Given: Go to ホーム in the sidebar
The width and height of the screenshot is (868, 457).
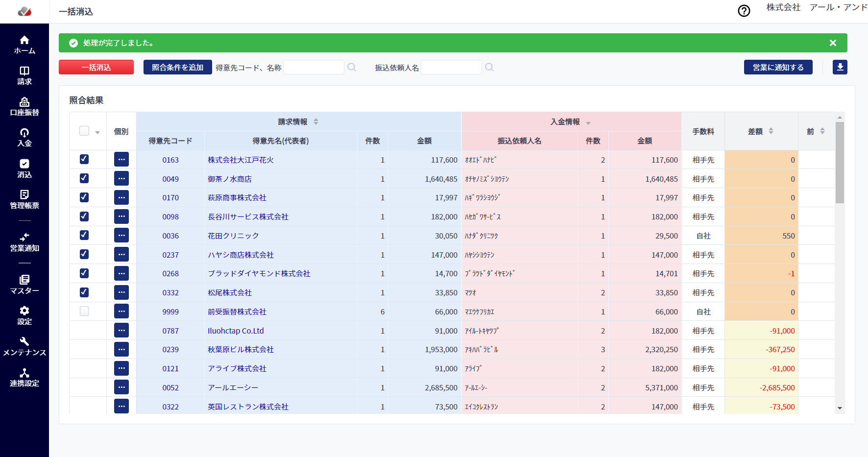Looking at the screenshot, I should [x=24, y=45].
